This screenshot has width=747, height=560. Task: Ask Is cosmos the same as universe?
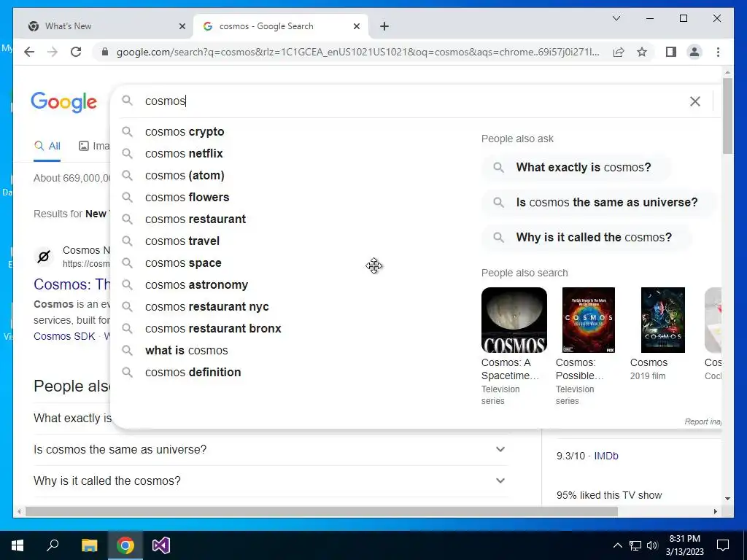pos(599,203)
